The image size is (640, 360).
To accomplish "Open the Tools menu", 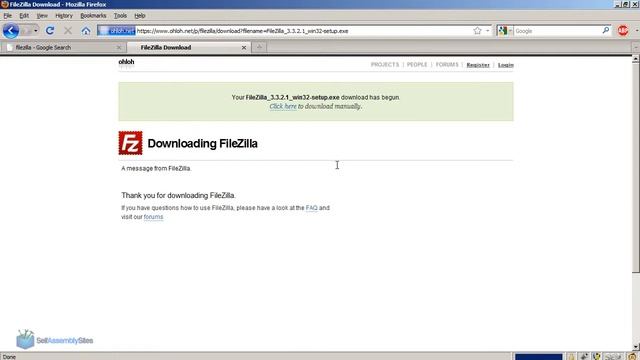I will 120,16.
